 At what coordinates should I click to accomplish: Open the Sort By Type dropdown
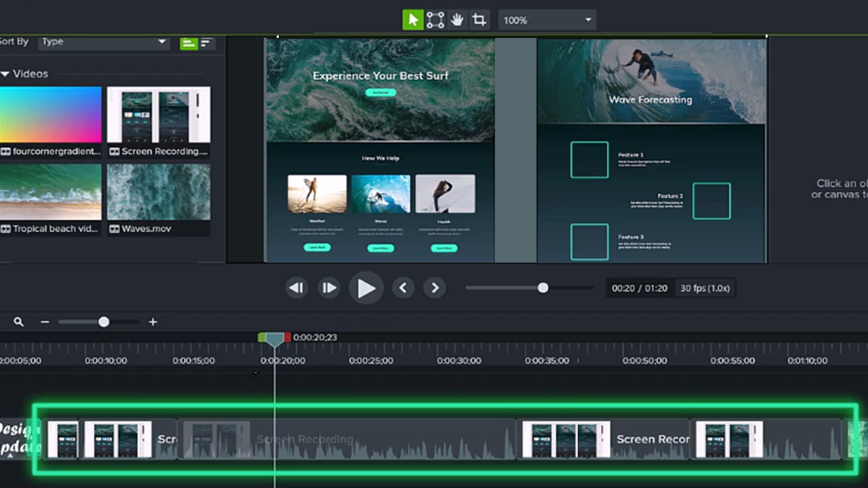click(102, 41)
